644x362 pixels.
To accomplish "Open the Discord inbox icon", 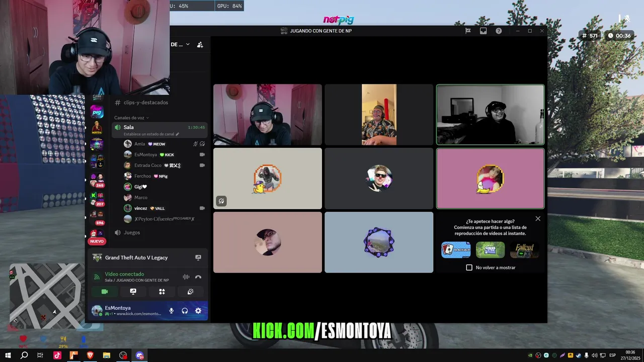I will [x=483, y=31].
